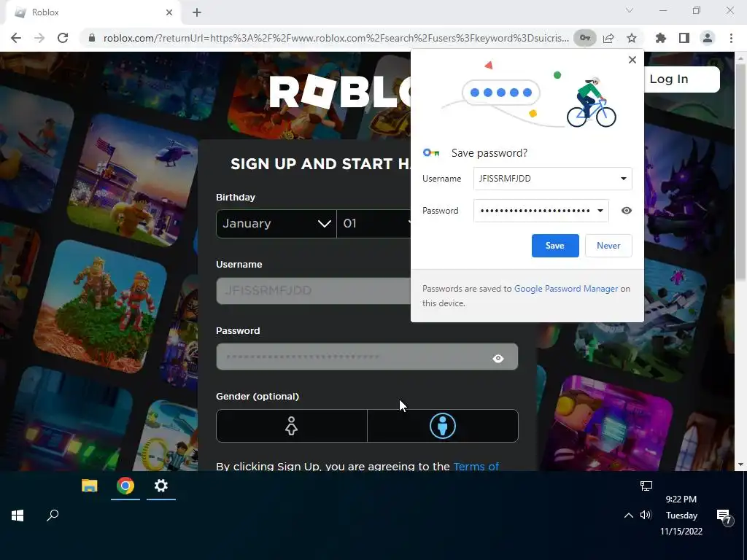Image resolution: width=747 pixels, height=560 pixels.
Task: Open the Terms of Use link
Action: pyautogui.click(x=476, y=467)
